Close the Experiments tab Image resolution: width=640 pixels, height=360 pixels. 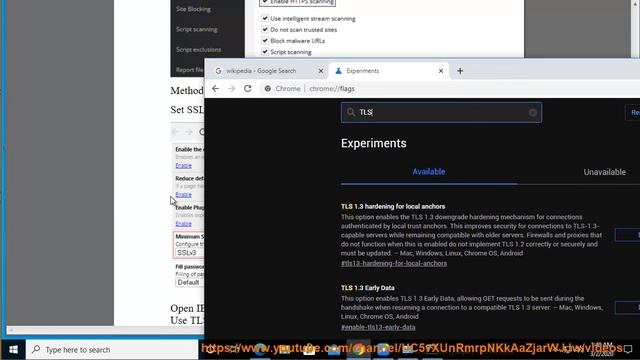tap(441, 71)
